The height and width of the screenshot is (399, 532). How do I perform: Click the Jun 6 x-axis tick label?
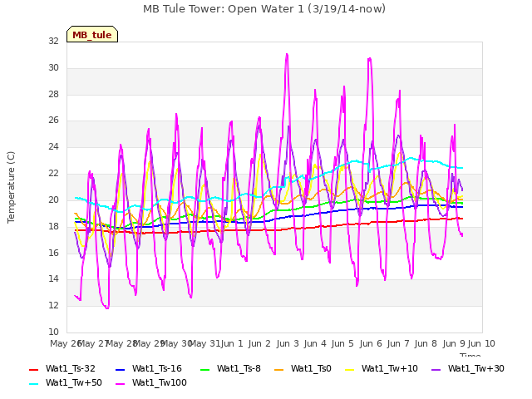[x=371, y=343]
